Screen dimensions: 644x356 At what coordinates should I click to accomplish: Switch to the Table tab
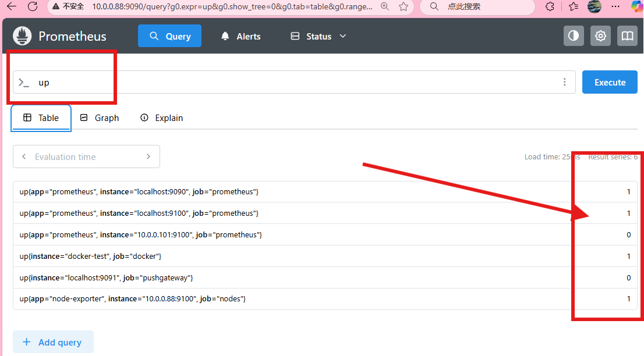click(41, 118)
